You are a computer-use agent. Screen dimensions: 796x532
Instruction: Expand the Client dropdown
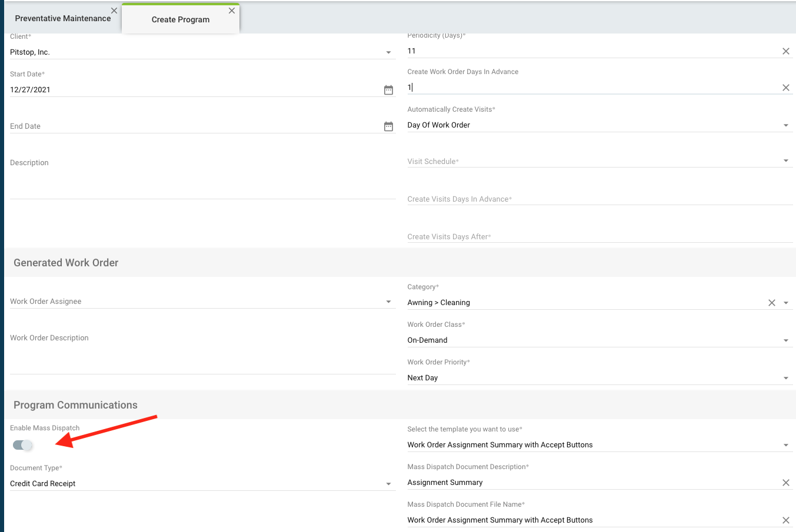(388, 52)
